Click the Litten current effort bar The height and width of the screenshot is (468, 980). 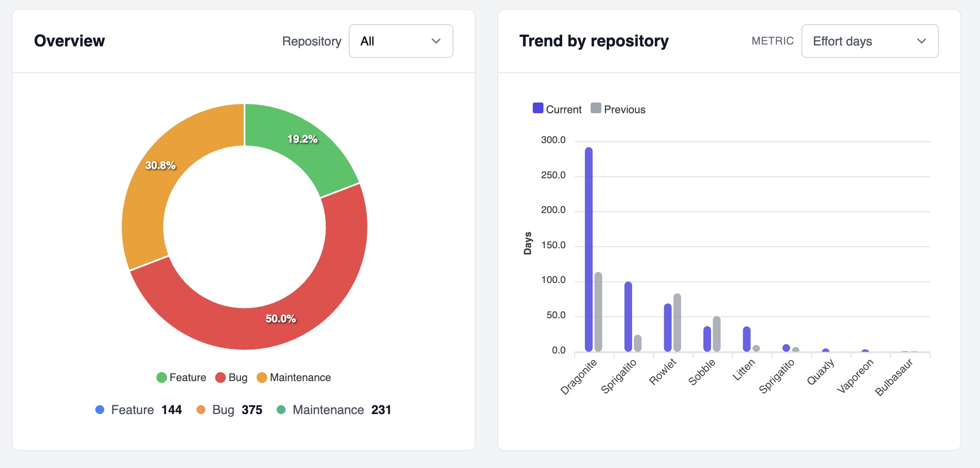point(747,339)
